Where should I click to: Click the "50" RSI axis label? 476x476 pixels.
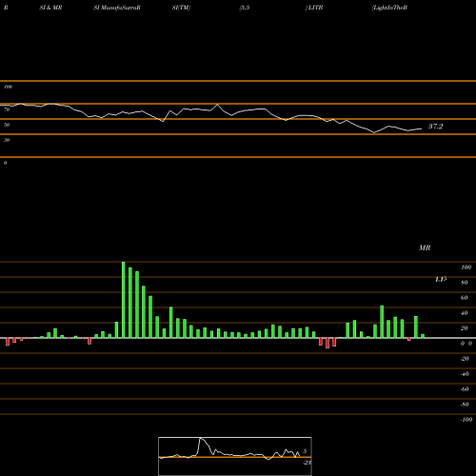coord(7,125)
